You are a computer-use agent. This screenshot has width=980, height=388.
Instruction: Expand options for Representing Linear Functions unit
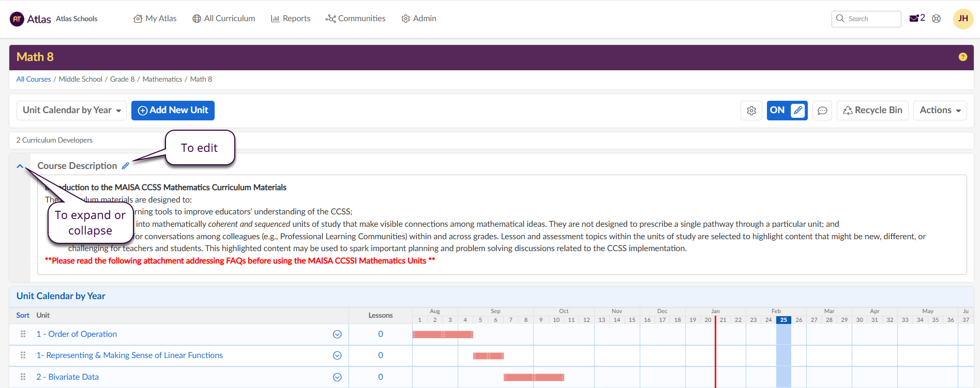(337, 355)
